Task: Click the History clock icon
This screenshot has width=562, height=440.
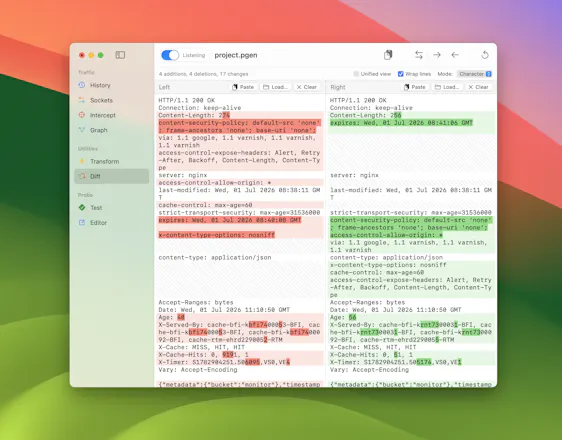Action: coord(82,85)
